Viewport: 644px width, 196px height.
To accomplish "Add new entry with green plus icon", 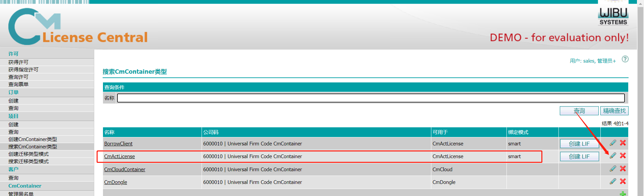I will pos(623,194).
